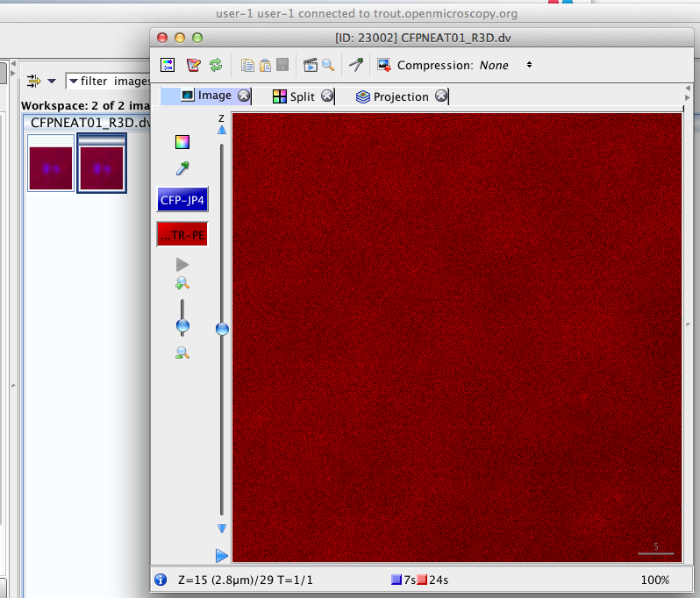Switch to the Split tab
The height and width of the screenshot is (598, 700).
[294, 96]
